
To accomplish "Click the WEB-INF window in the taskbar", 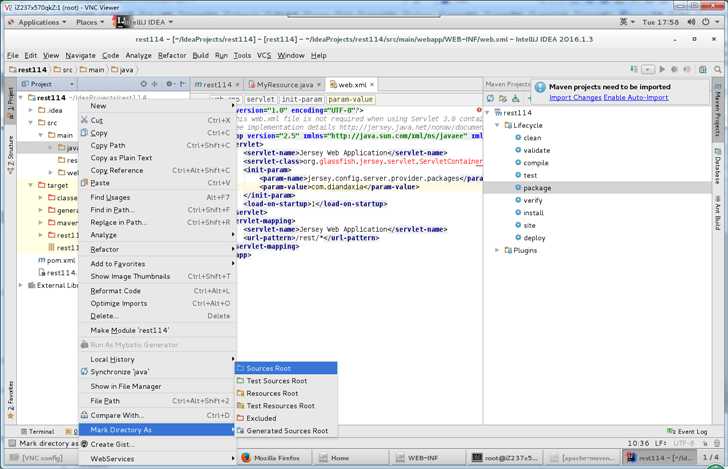I will (x=427, y=458).
